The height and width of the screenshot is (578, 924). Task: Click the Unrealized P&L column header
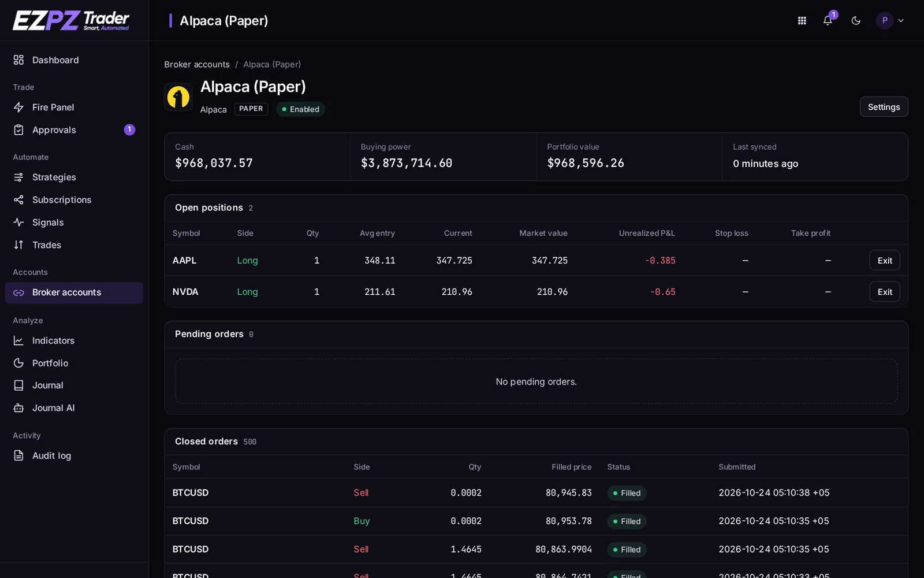click(x=647, y=233)
